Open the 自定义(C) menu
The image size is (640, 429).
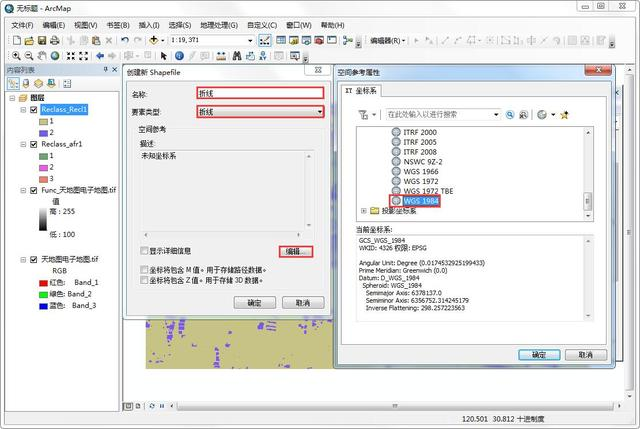[x=262, y=25]
